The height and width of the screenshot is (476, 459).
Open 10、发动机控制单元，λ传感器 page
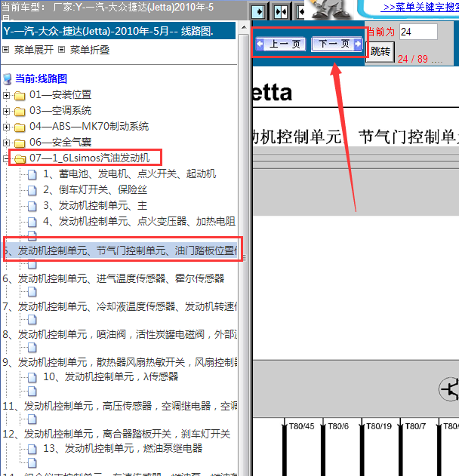point(111,376)
